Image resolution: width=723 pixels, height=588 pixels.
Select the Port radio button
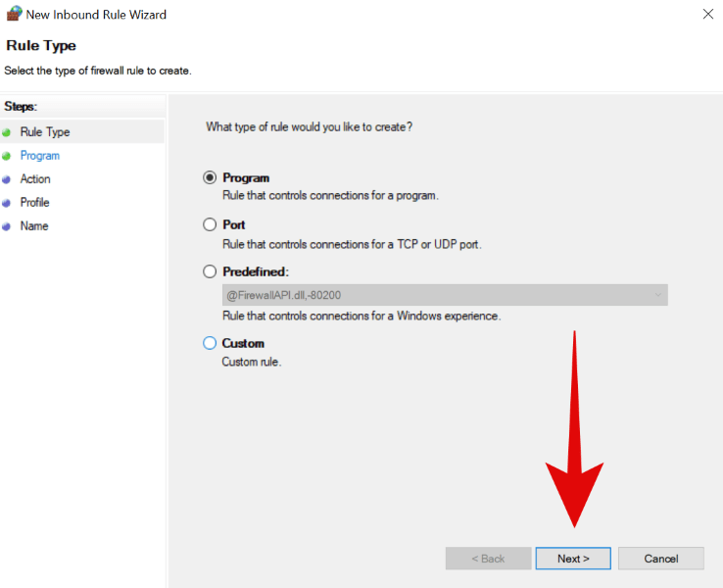coord(209,225)
